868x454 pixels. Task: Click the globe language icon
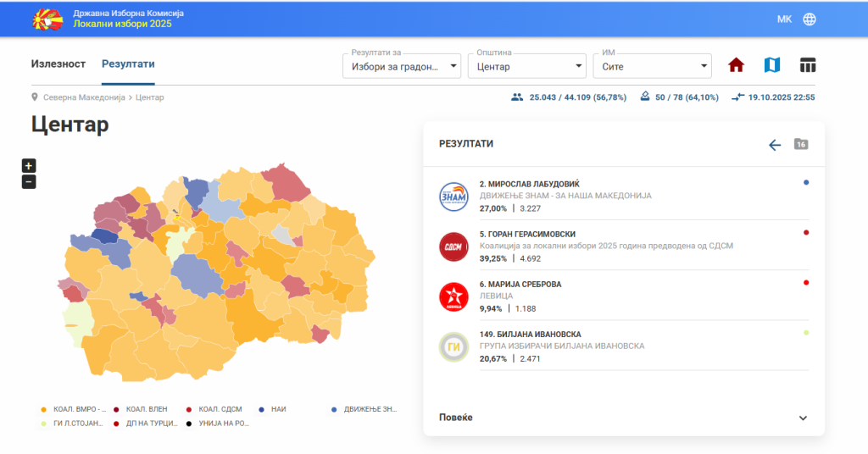(x=810, y=19)
